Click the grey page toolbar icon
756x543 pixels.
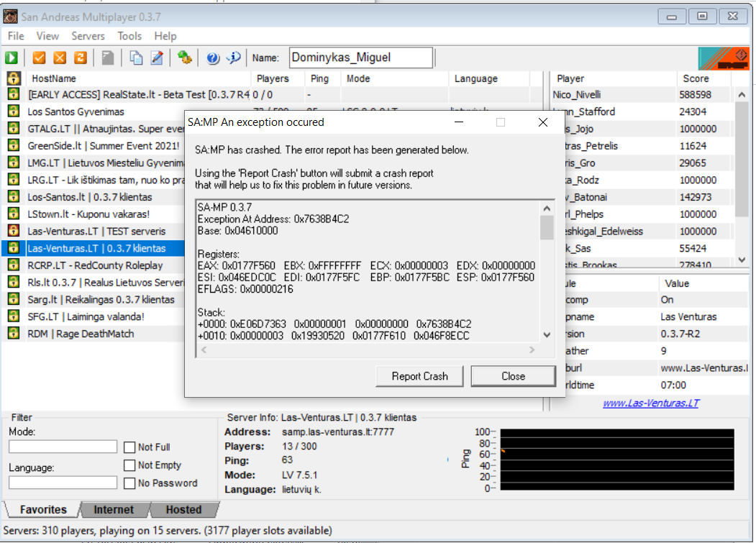tap(108, 58)
